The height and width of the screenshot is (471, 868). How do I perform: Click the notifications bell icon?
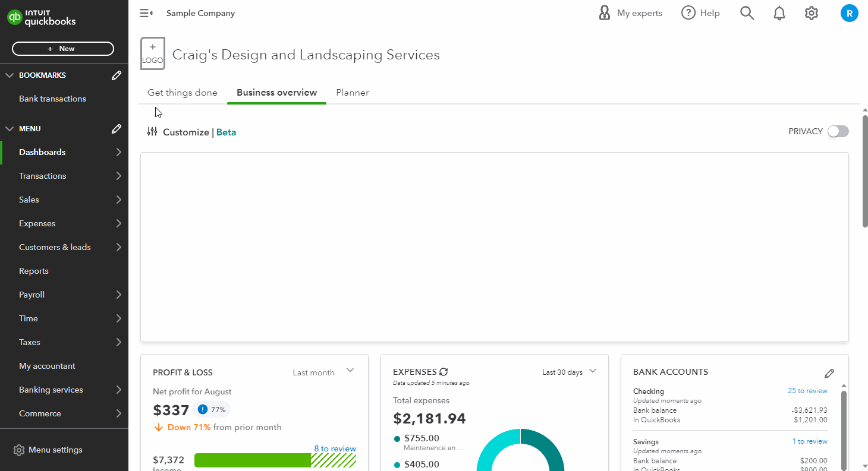pos(779,13)
